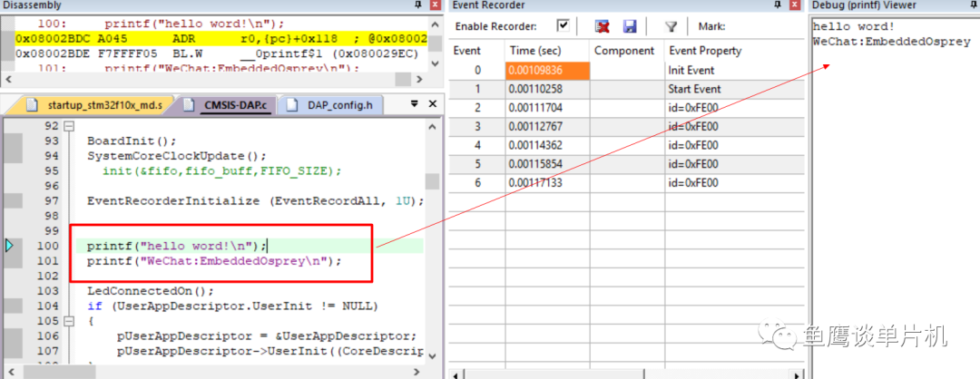
Task: Select event number 6 in Event column
Action: pos(477,182)
